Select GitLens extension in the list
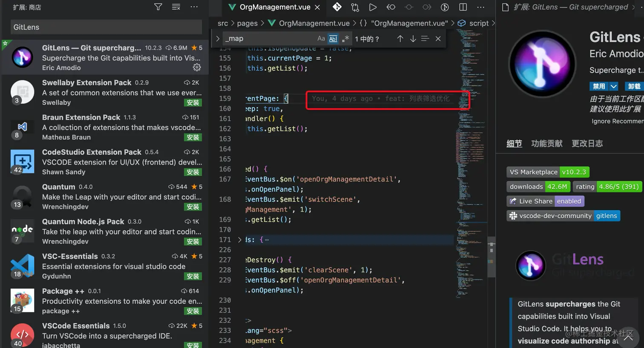This screenshot has height=348, width=644. (104, 57)
